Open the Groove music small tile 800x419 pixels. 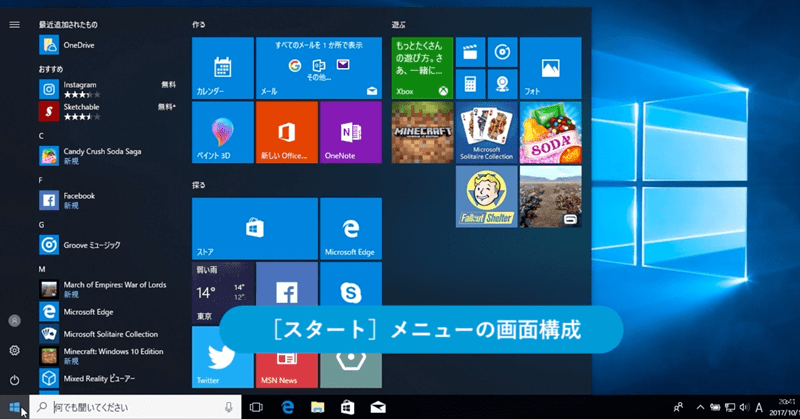[x=503, y=52]
